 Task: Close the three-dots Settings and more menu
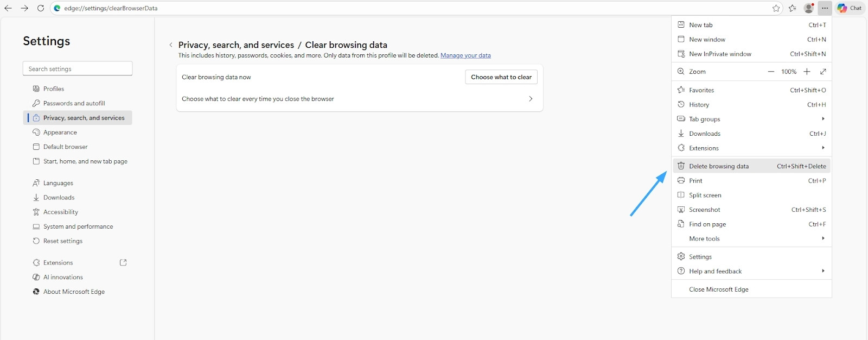[x=825, y=8]
